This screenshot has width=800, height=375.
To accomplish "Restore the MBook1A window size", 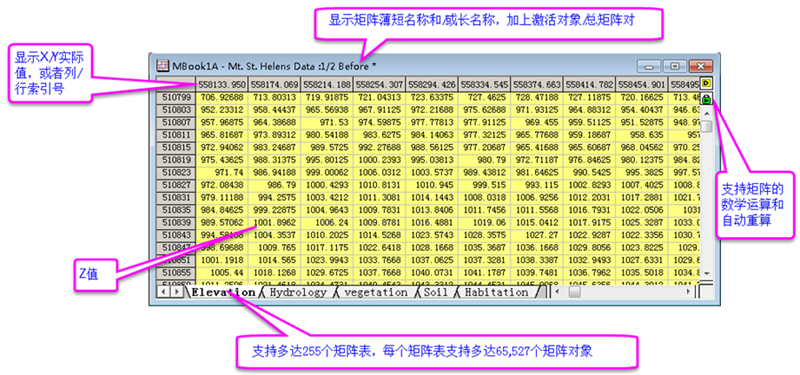I will 675,66.
